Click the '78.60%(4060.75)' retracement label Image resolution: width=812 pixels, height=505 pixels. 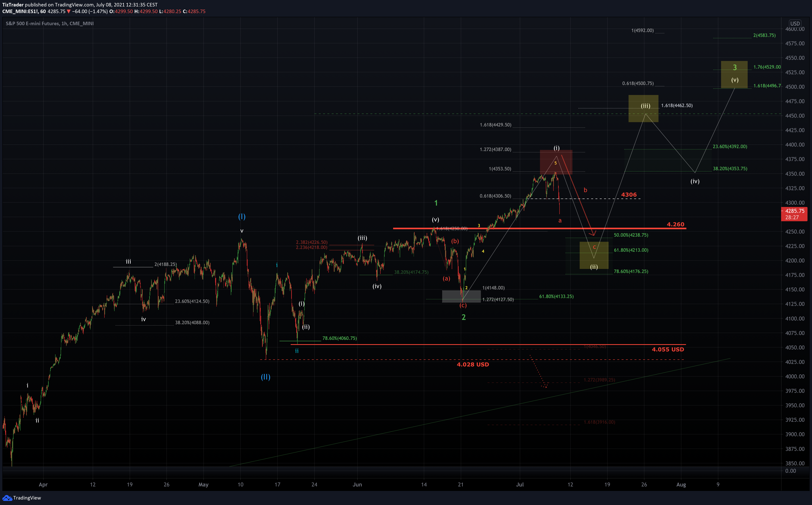[x=340, y=338]
